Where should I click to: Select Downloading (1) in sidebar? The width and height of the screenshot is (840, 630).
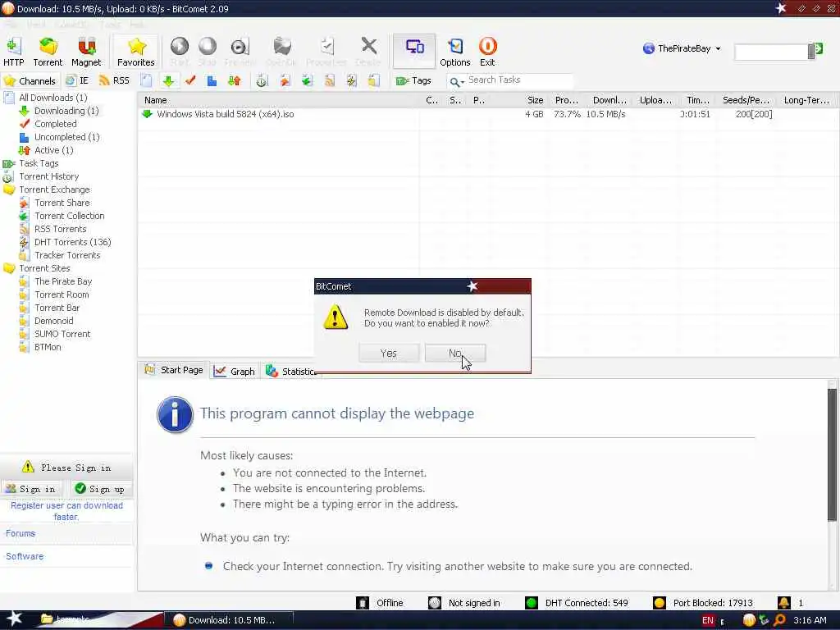[x=66, y=111]
